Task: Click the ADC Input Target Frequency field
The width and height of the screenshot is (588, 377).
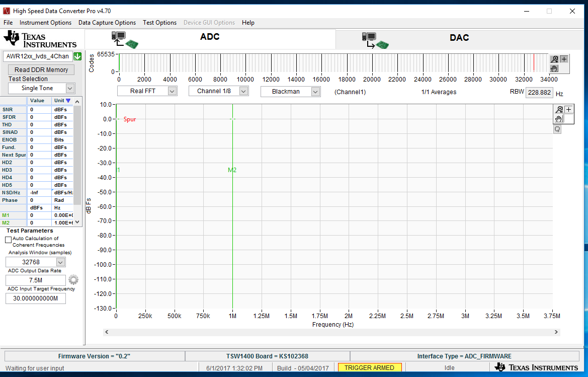Action: pos(36,298)
